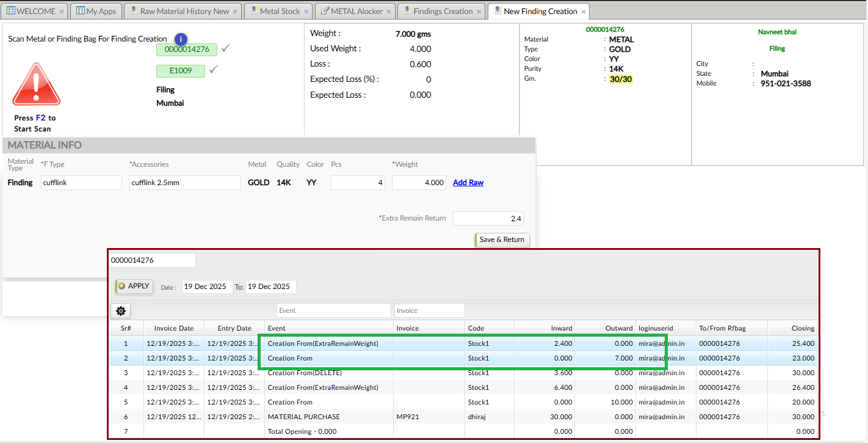Open the METAL Alocker tab
This screenshot has height=443, width=868.
pyautogui.click(x=356, y=11)
